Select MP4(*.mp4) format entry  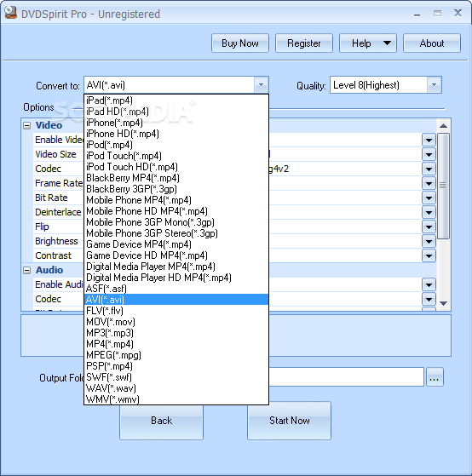[x=176, y=344]
